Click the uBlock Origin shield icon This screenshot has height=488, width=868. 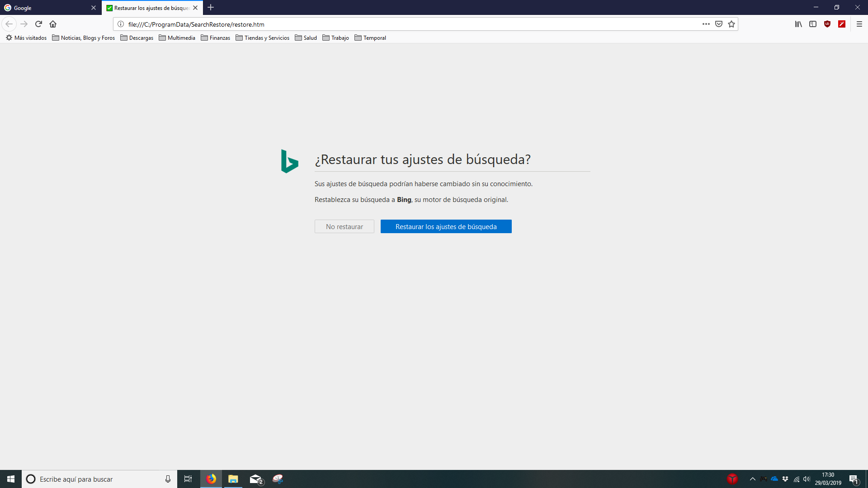827,24
